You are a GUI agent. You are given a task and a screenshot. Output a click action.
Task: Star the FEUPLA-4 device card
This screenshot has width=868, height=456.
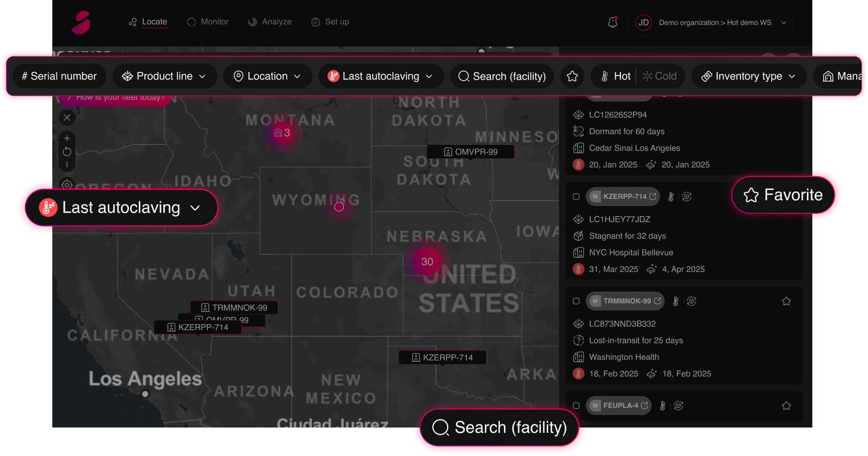786,406
